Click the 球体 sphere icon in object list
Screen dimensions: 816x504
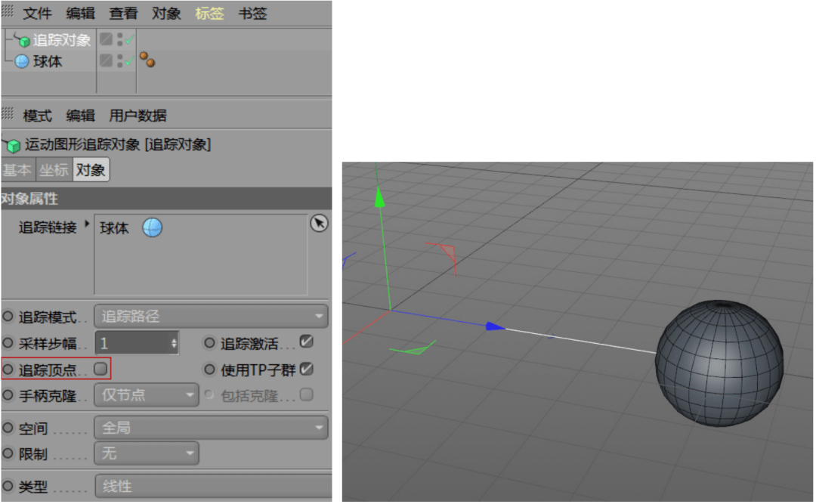22,61
